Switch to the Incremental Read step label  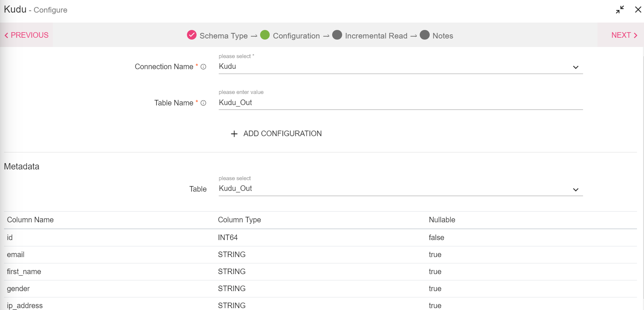pyautogui.click(x=376, y=36)
